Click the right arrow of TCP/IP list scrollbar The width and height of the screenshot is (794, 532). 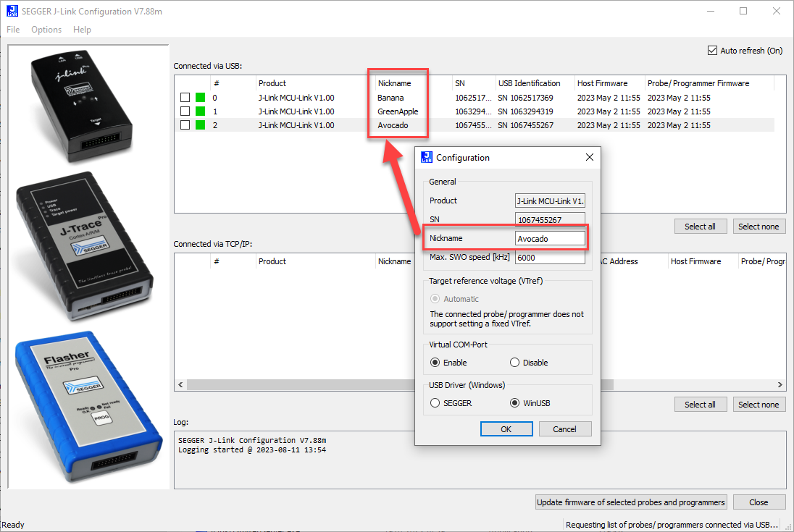(780, 386)
